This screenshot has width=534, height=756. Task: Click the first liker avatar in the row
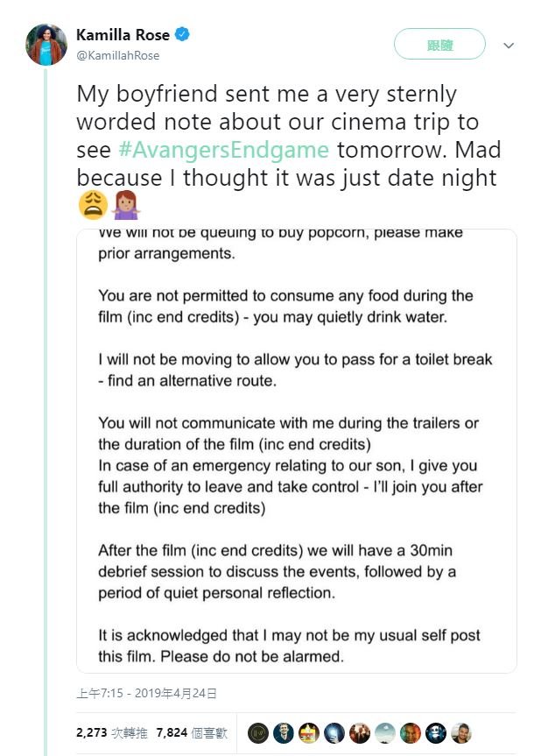click(x=256, y=732)
